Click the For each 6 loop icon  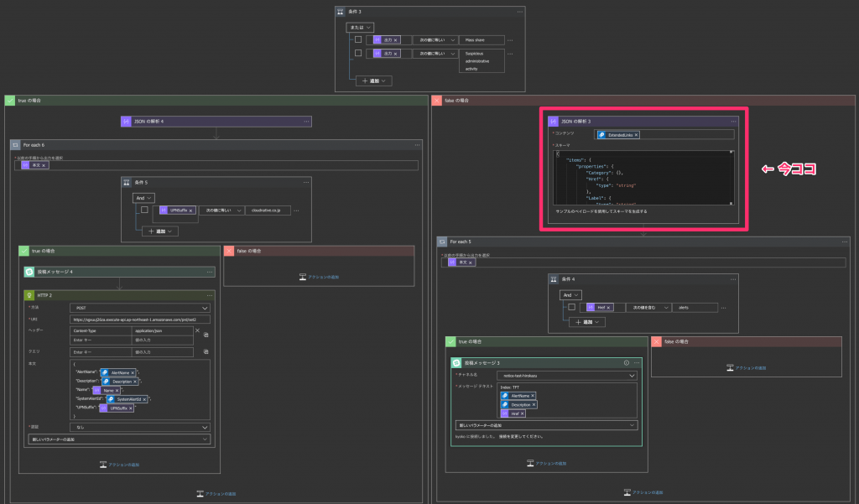point(15,145)
